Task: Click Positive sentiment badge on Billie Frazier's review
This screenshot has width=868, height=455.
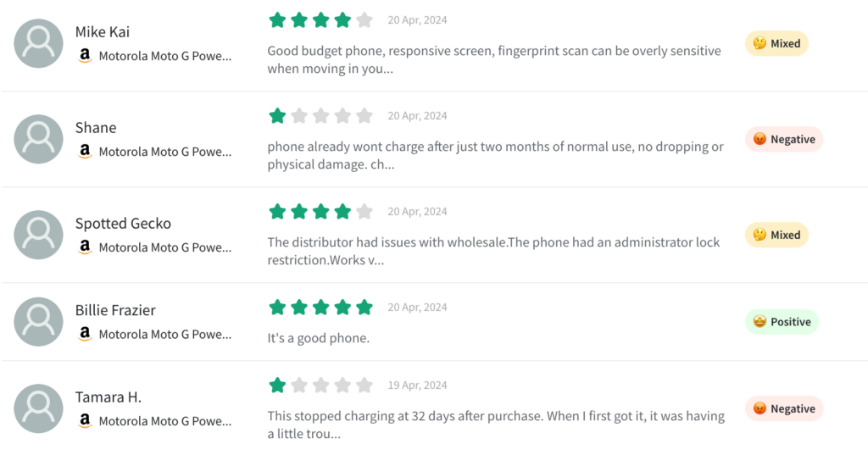Action: (782, 322)
